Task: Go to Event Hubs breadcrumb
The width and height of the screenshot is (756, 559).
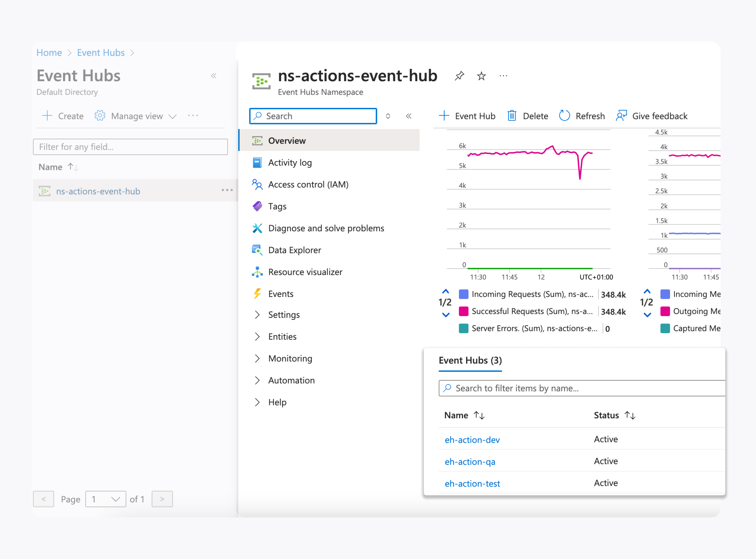Action: coord(101,53)
